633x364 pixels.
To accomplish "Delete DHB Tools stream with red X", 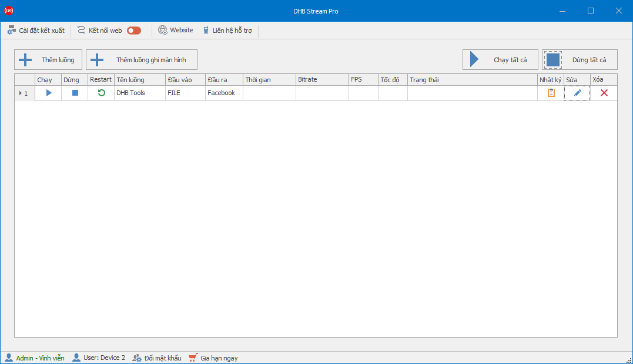I will point(604,93).
